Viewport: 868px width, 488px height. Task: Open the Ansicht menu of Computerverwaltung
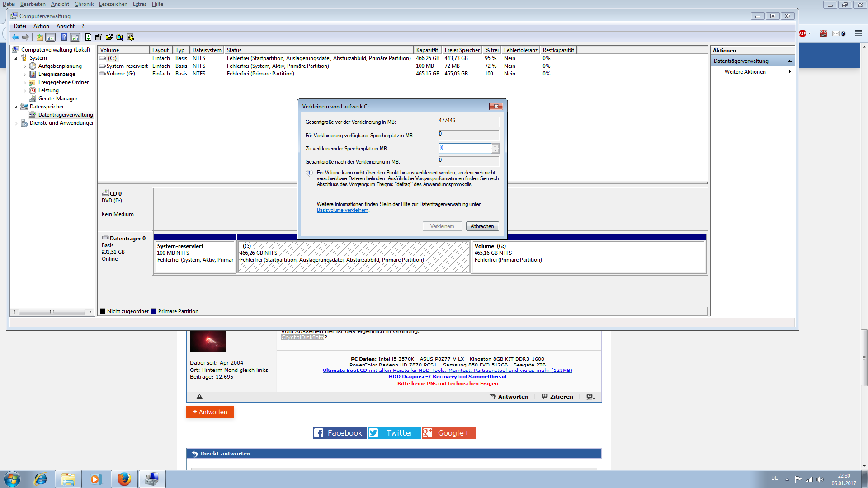[66, 26]
